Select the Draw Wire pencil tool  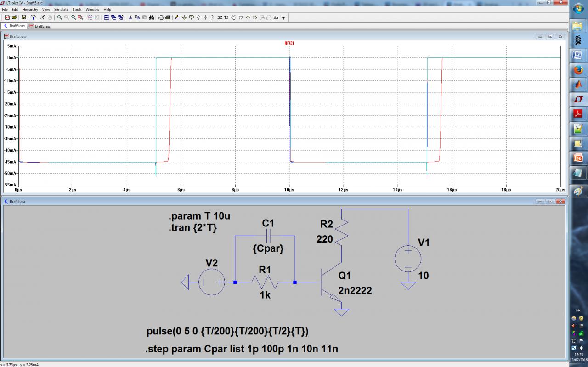click(x=177, y=17)
